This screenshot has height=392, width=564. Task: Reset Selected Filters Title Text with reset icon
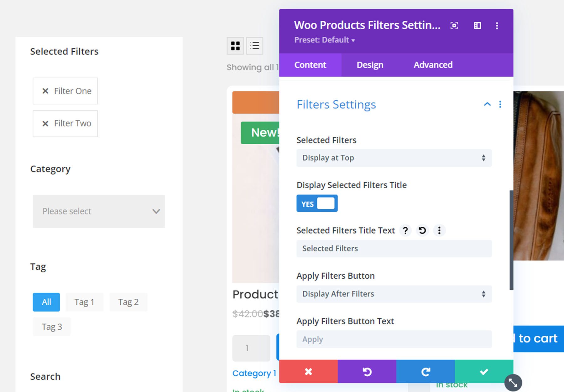pos(422,230)
